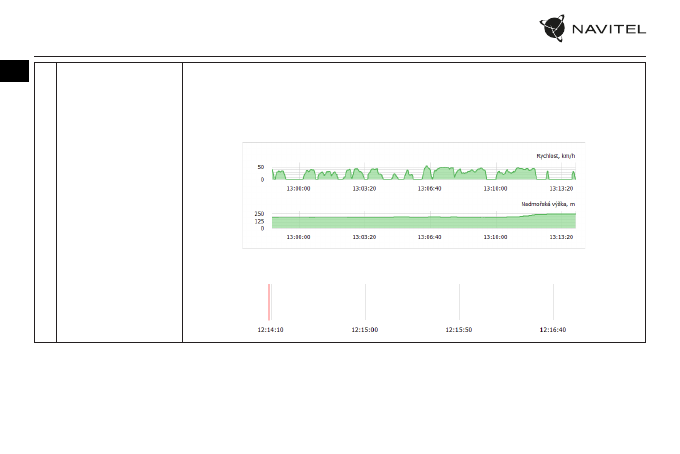Click the 250 value on altitude axis
The height and width of the screenshot is (454, 680).
[259, 214]
